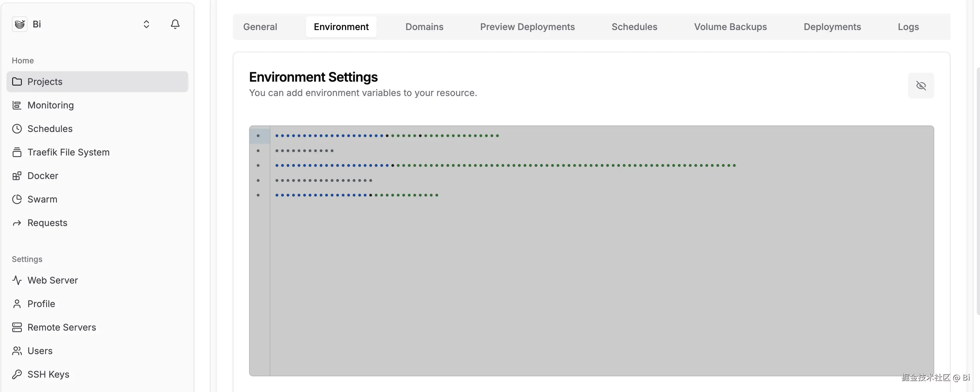The image size is (980, 392).
Task: Switch to the Domains tab
Action: 424,27
